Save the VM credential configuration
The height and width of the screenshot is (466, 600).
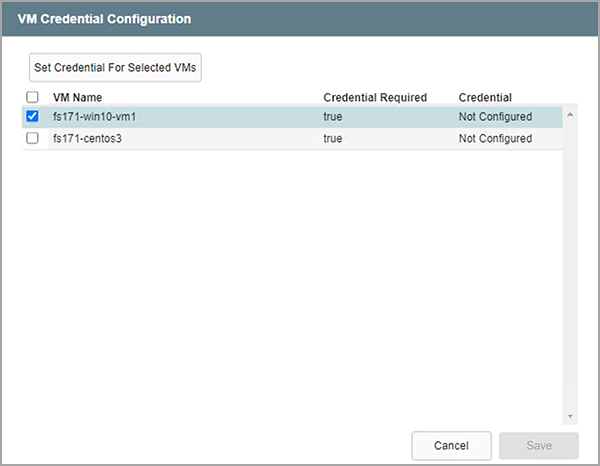(x=538, y=445)
